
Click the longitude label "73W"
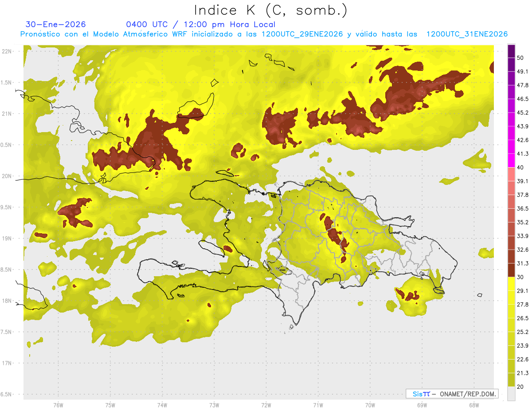pos(214,405)
